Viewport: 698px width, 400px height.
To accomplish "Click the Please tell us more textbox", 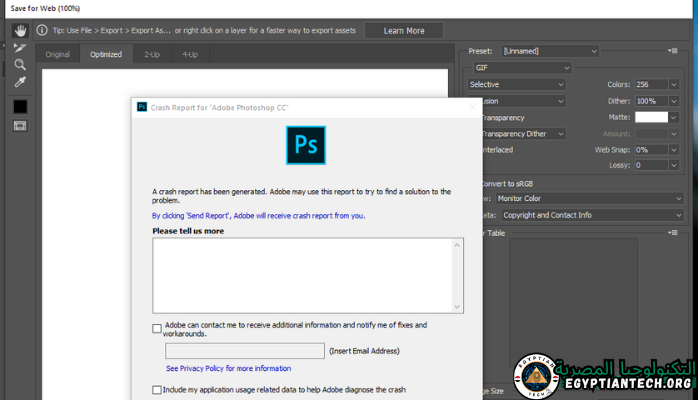I will click(x=307, y=275).
